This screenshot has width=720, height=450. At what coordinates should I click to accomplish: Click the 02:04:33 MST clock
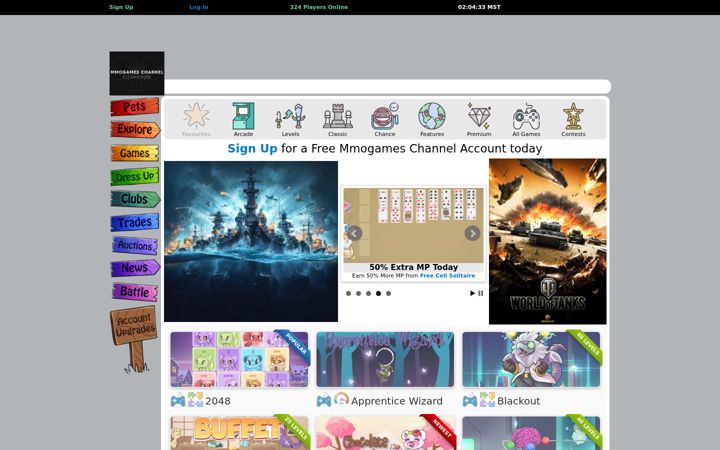pyautogui.click(x=479, y=7)
